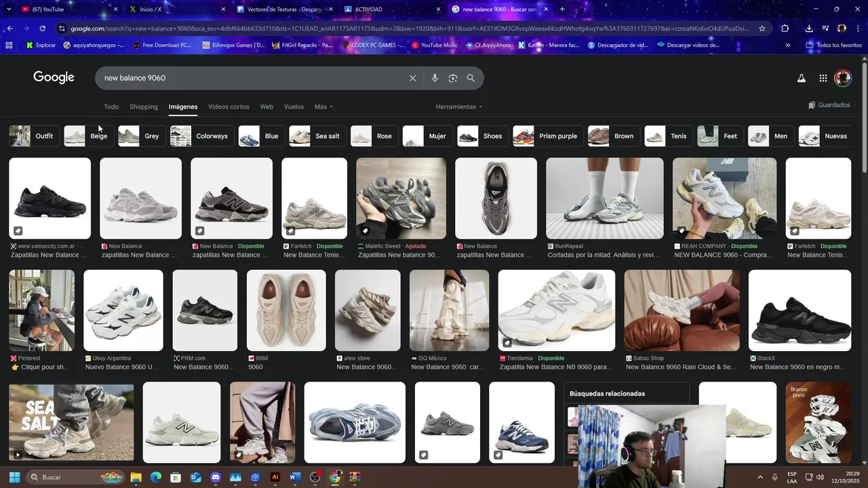Open File Explorer from the taskbar
868x488 pixels.
[136, 477]
